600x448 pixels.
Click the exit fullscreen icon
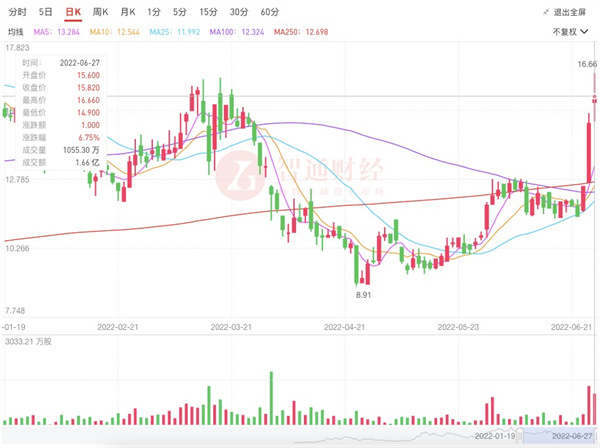(x=546, y=13)
